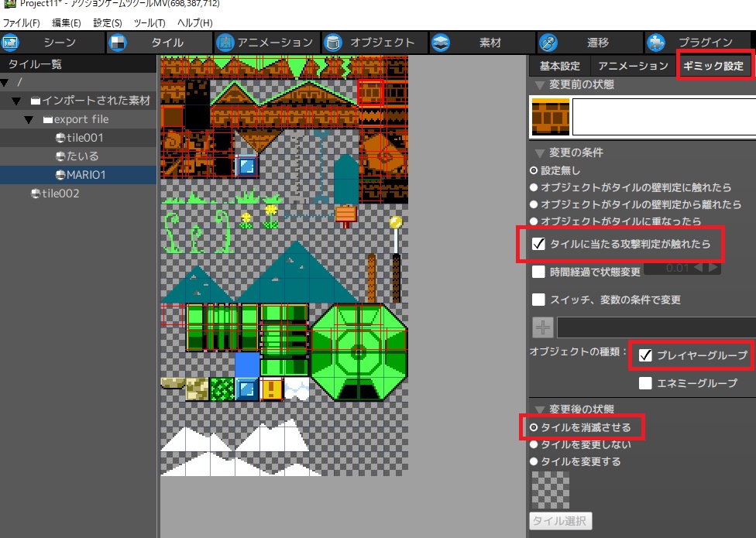This screenshot has height=538, width=756.
Task: Select 設定無し radio option
Action: [x=533, y=170]
